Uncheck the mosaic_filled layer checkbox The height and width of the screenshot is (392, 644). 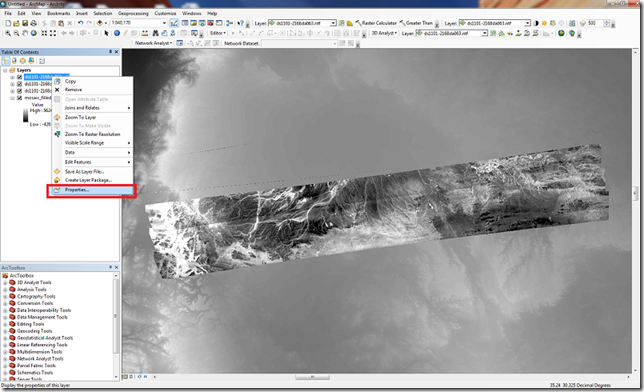coord(19,98)
